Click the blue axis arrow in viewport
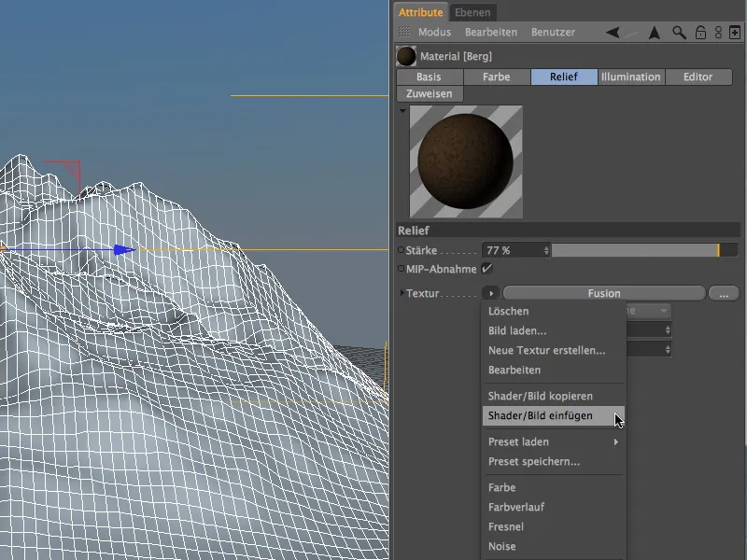 pyautogui.click(x=124, y=249)
